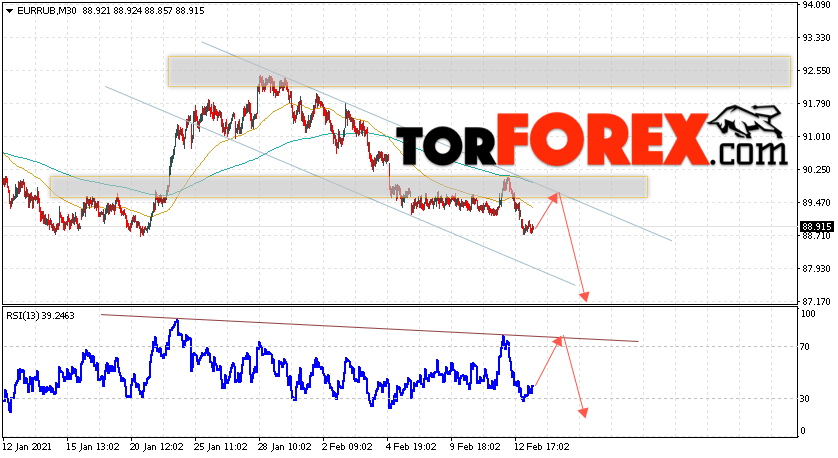Image resolution: width=838 pixels, height=458 pixels.
Task: Select the RSI 0 level label
Action: point(804,431)
